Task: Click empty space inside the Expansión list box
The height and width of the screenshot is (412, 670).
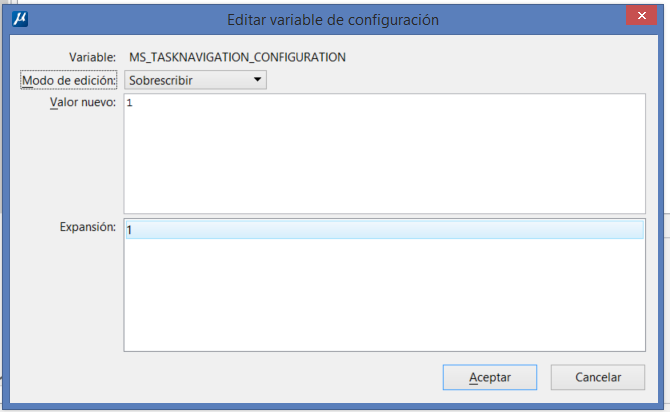Action: coord(385,295)
